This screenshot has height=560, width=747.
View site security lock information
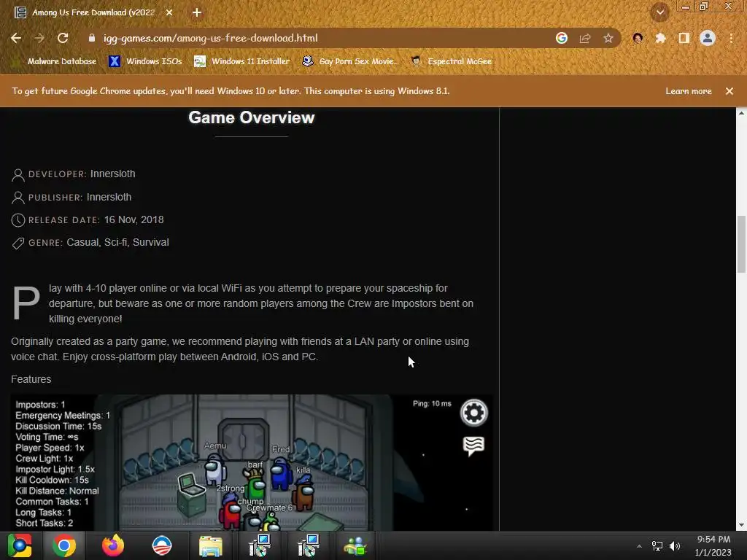coord(92,38)
